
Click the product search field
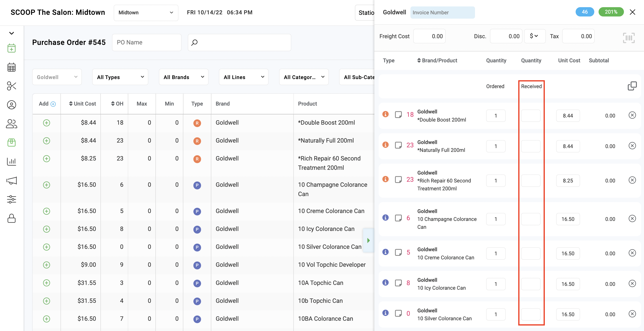[x=240, y=43]
